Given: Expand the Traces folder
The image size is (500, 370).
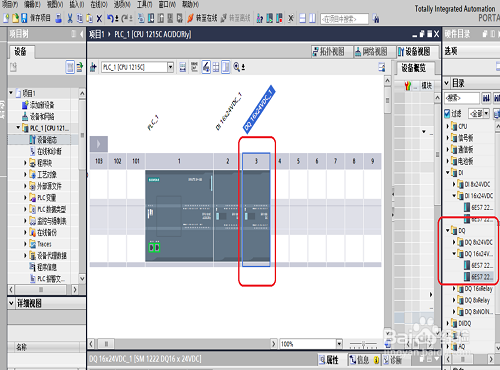Looking at the screenshot, I should point(25,244).
